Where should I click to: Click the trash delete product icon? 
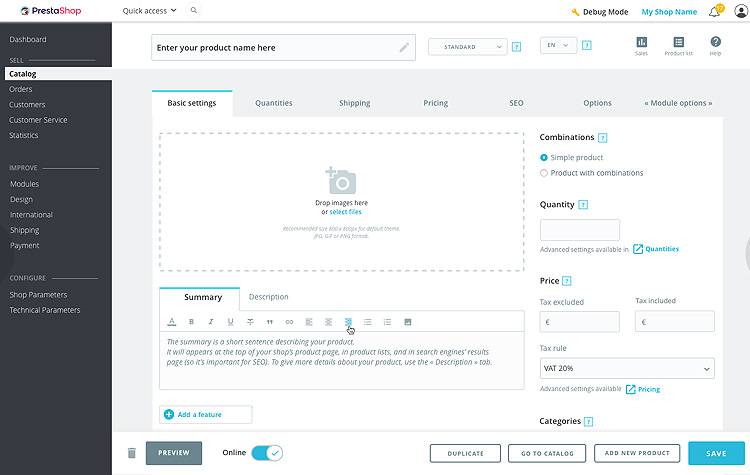click(x=132, y=453)
